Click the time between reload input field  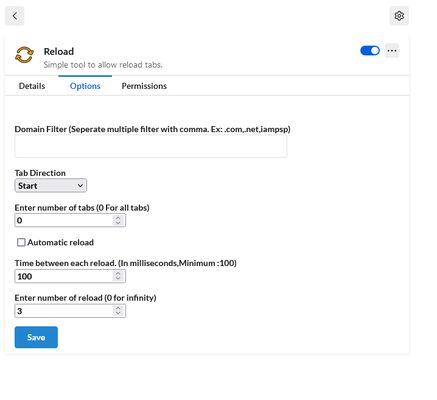pos(70,276)
